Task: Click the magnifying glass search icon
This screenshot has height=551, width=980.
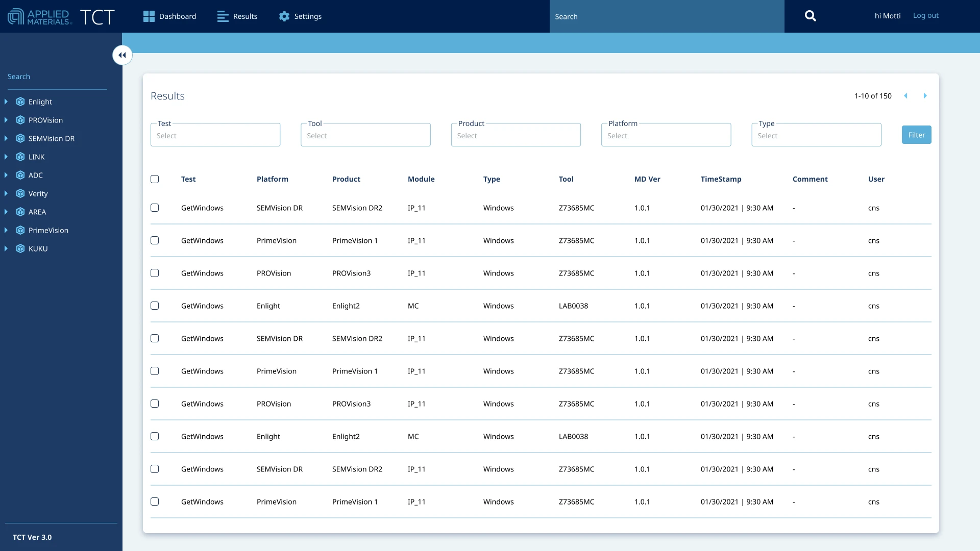Action: pyautogui.click(x=810, y=16)
